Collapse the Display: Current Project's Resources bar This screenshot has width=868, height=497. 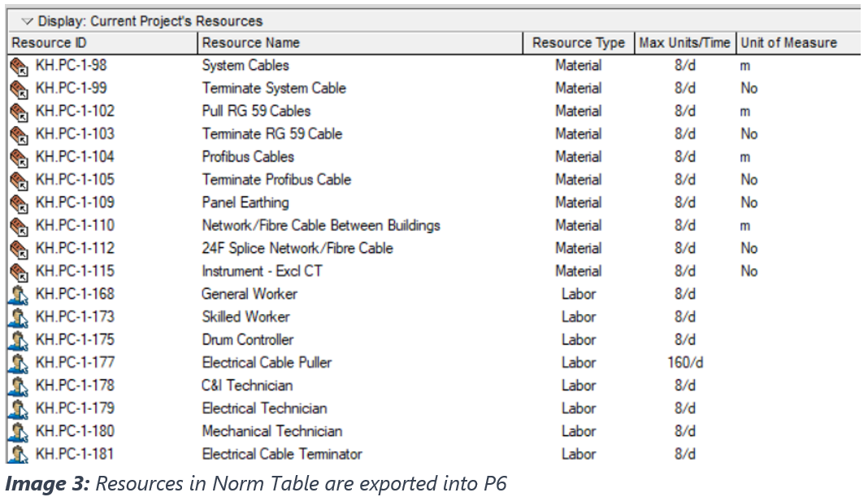[x=27, y=21]
